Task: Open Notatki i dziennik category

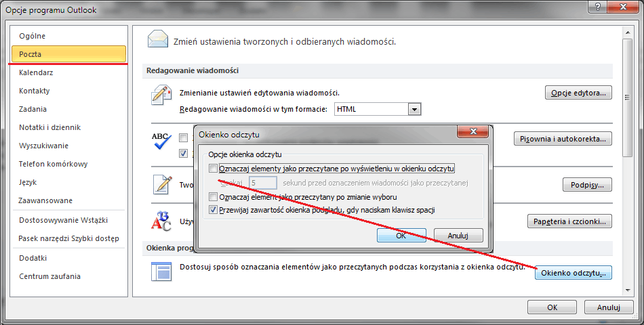Action: 68,127
